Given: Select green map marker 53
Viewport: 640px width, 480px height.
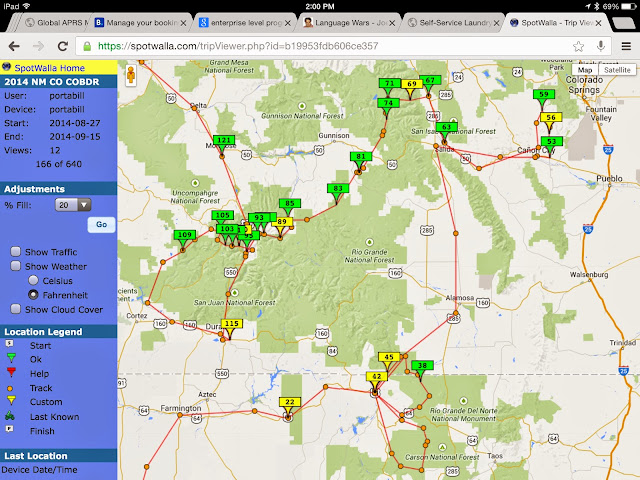Looking at the screenshot, I should pos(552,141).
